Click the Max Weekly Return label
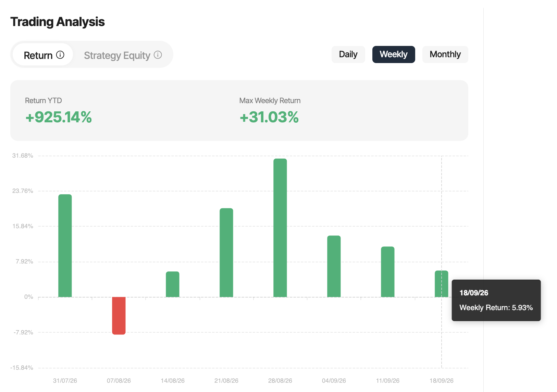This screenshot has width=557, height=392. 270,100
